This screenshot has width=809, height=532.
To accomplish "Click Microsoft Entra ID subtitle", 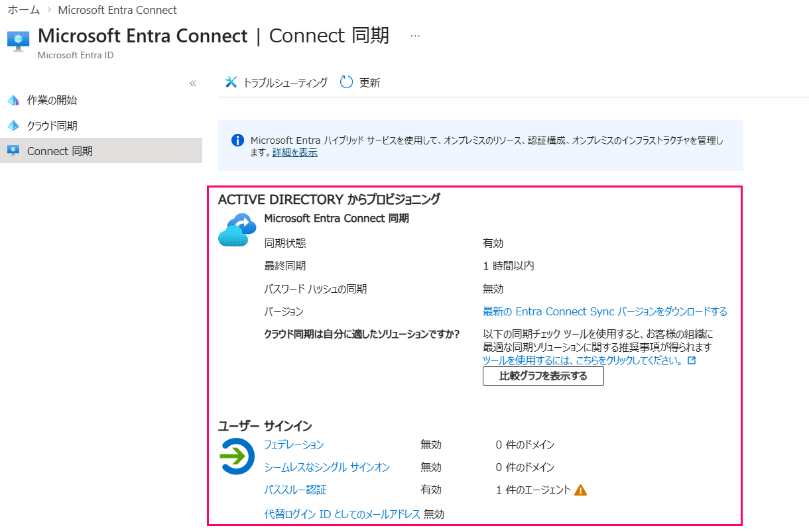I will click(x=76, y=55).
